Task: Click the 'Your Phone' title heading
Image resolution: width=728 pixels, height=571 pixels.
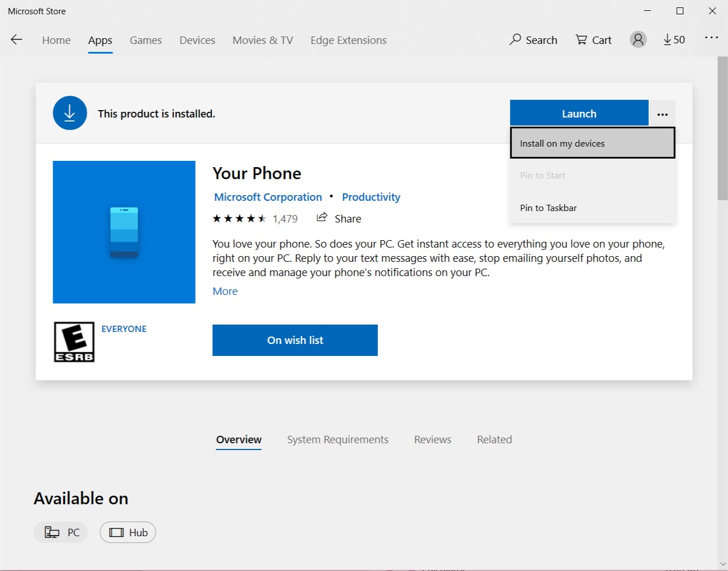Action: [x=257, y=173]
